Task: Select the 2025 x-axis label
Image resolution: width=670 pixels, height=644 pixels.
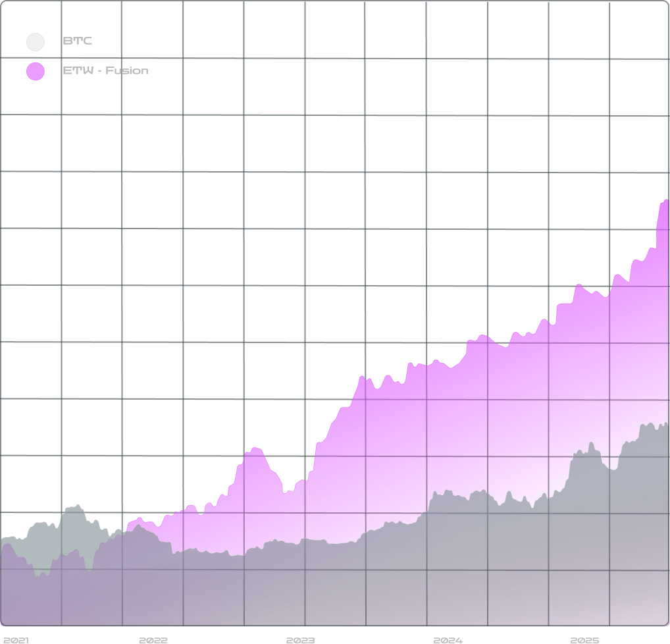Action: pyautogui.click(x=584, y=639)
